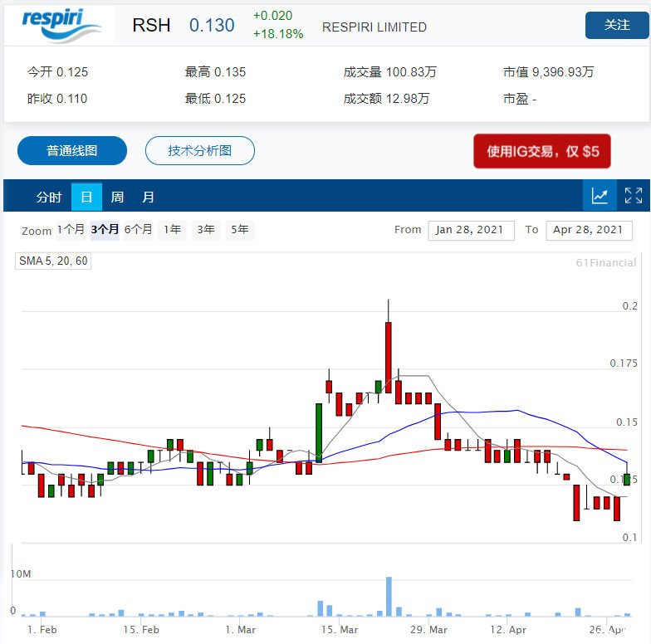The width and height of the screenshot is (651, 644).
Task: Set zoom range to 5年
Action: pyautogui.click(x=239, y=229)
